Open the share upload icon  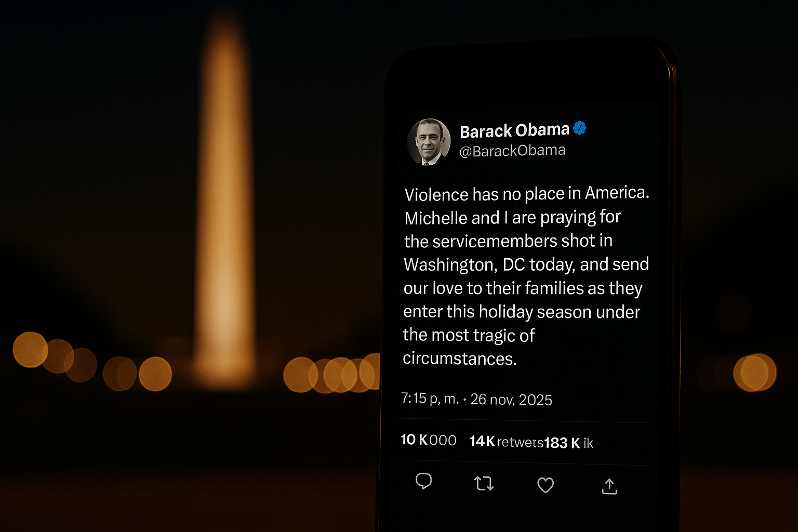[x=609, y=487]
